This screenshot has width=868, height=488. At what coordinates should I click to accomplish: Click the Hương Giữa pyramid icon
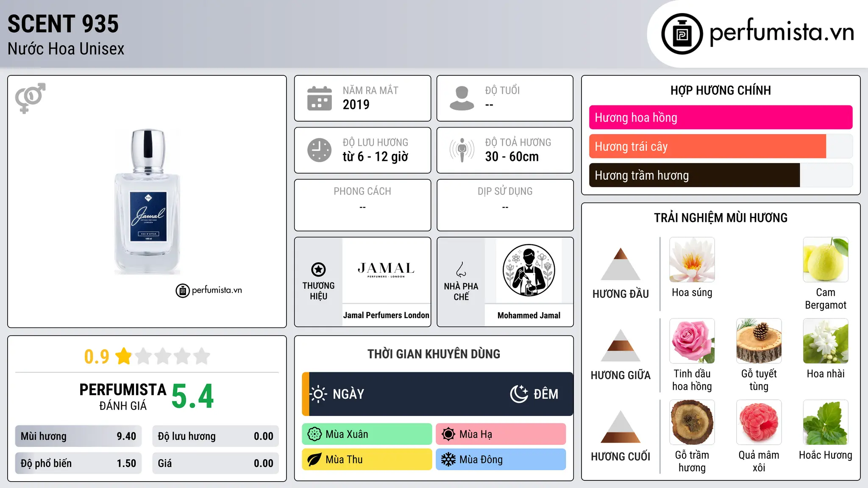click(x=620, y=345)
